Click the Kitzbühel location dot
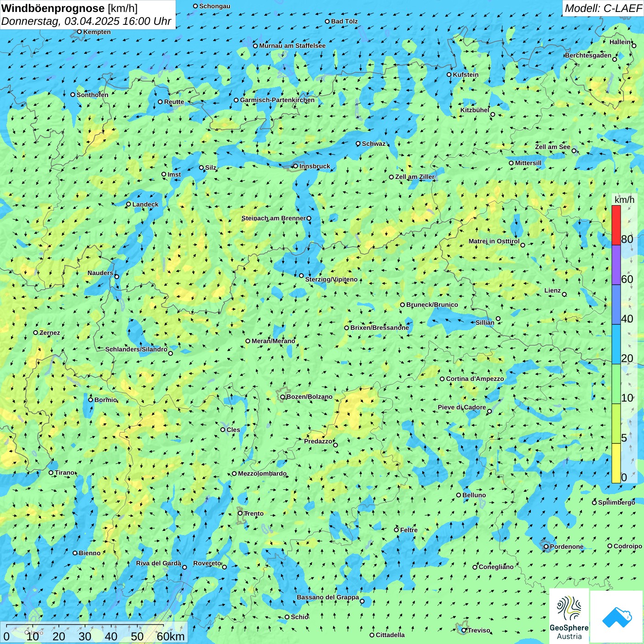This screenshot has height=644, width=644. pyautogui.click(x=493, y=115)
